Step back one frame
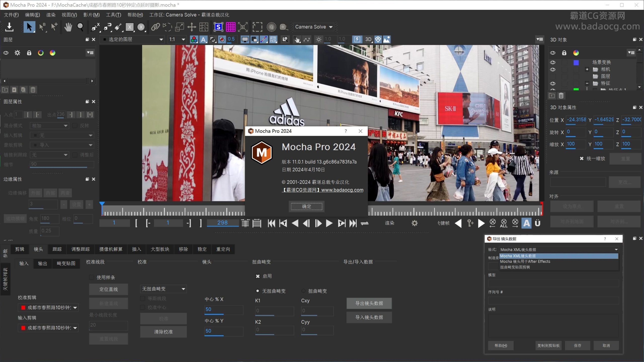 pos(306,223)
